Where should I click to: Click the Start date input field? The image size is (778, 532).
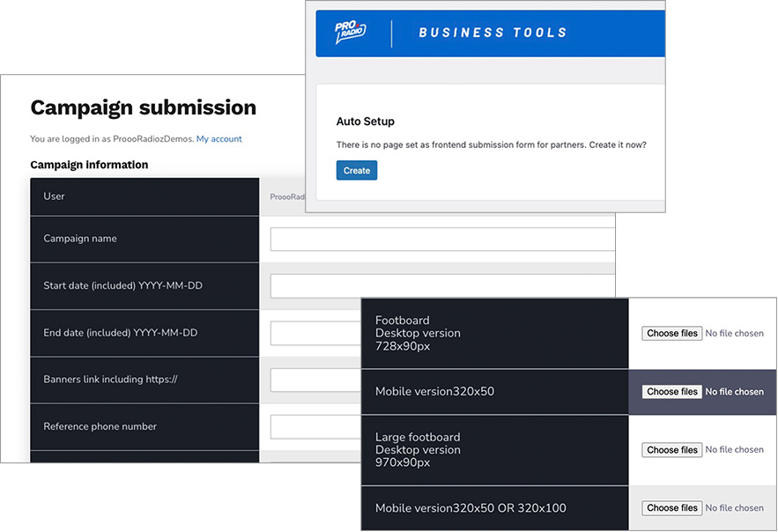[x=441, y=286]
